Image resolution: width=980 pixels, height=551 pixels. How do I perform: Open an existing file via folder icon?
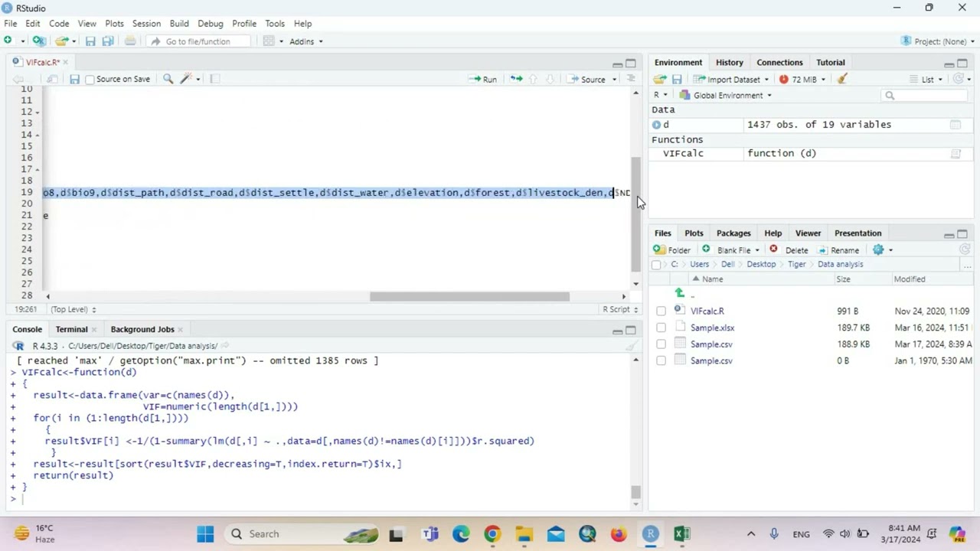click(x=60, y=41)
